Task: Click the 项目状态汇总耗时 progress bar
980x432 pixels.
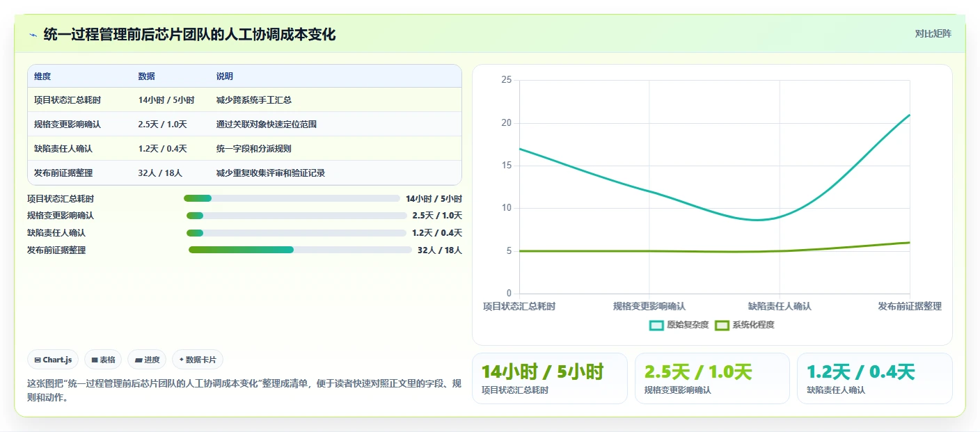Action: tap(292, 198)
